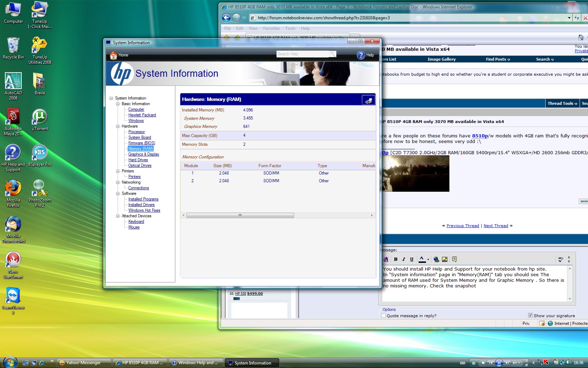The width and height of the screenshot is (588, 368).
Task: Open the View menu in Internet Explorer
Action: tap(253, 28)
